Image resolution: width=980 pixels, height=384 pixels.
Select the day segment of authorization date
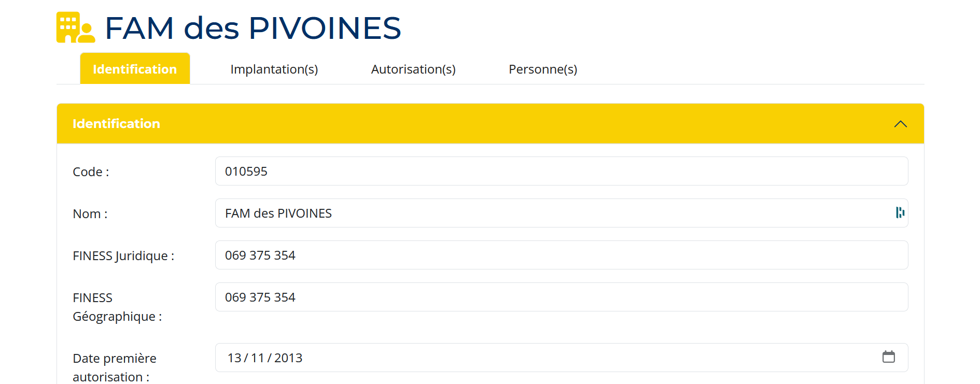click(x=234, y=358)
